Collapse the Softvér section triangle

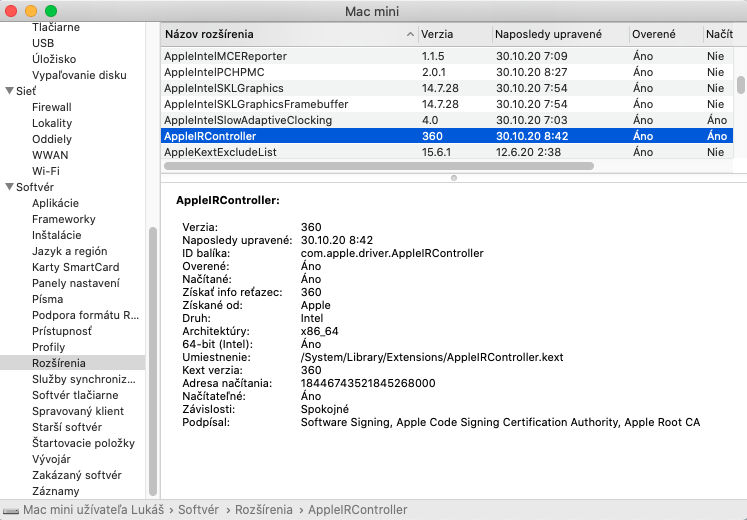tap(9, 187)
